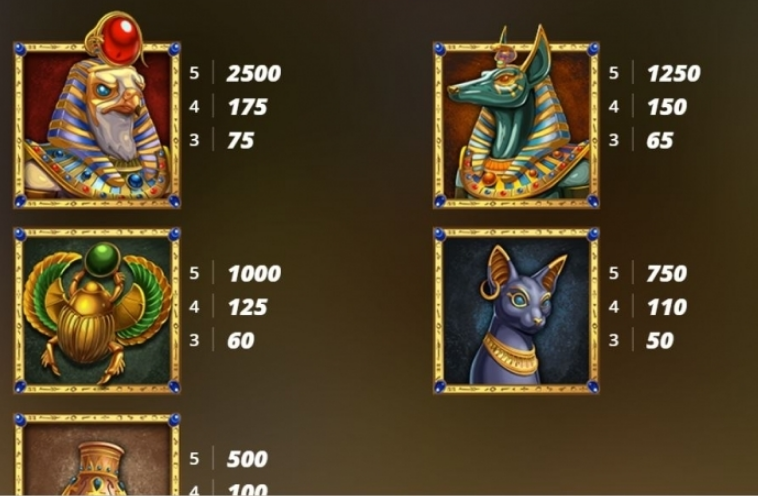Click the red orb on Horus's head
Screen dimensions: 758x496
[x=122, y=41]
